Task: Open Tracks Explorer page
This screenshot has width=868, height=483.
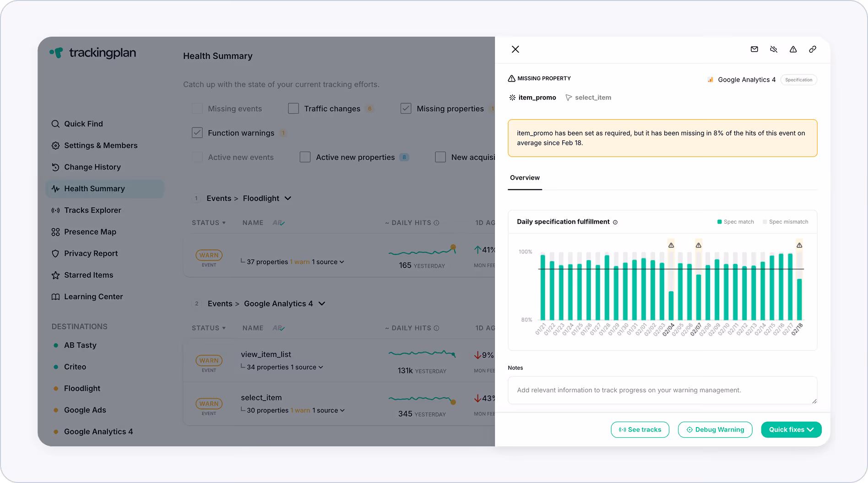Action: [x=92, y=210]
